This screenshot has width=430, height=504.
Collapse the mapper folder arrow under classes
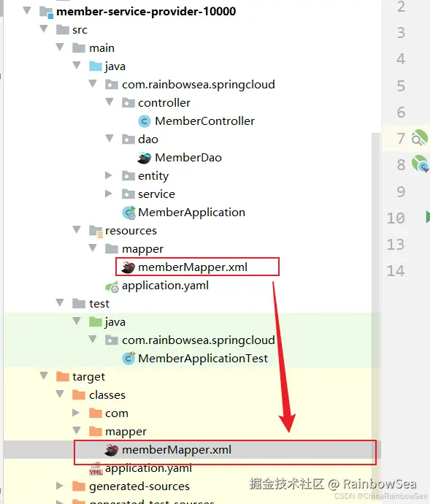tap(77, 430)
